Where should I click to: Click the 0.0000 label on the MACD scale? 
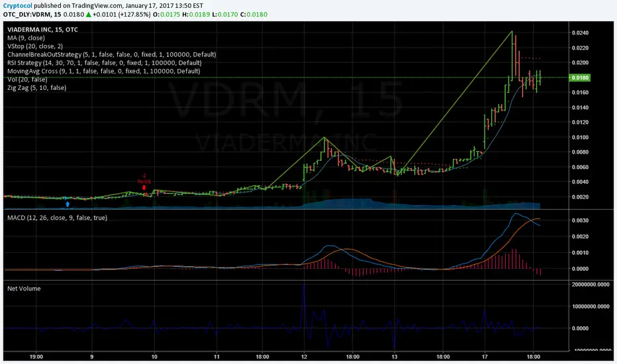580,269
